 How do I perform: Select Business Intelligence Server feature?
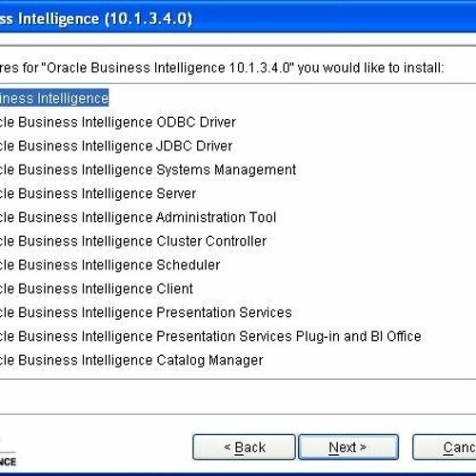(98, 193)
